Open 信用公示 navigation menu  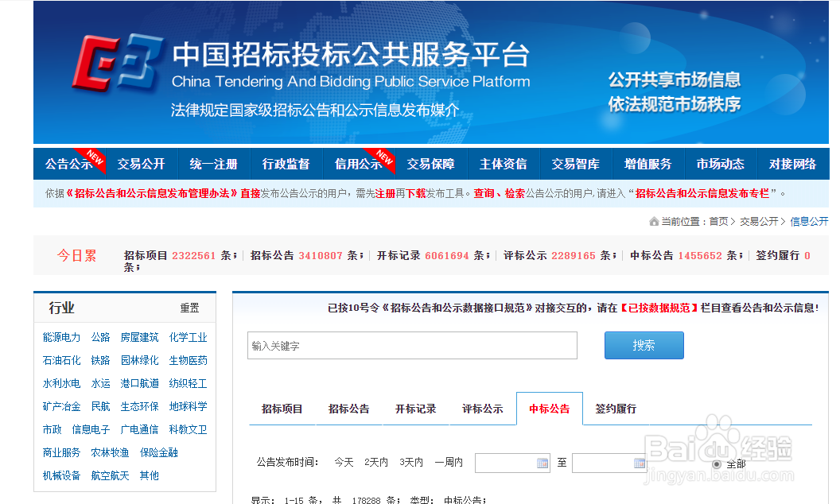point(359,164)
